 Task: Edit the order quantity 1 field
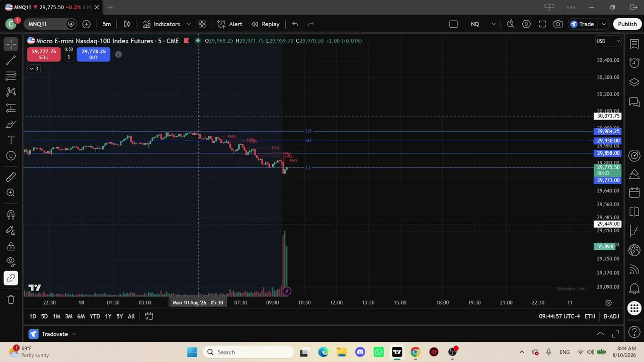69,57
